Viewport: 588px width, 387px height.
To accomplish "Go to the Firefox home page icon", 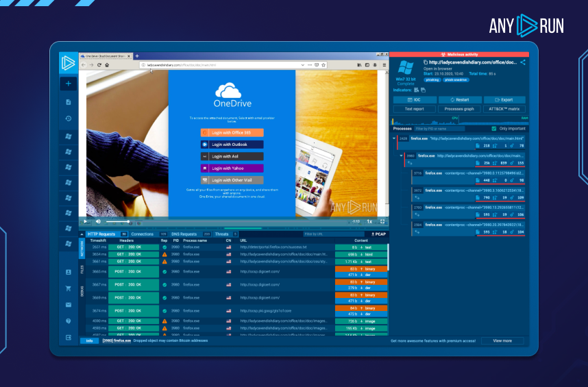I will coord(107,65).
